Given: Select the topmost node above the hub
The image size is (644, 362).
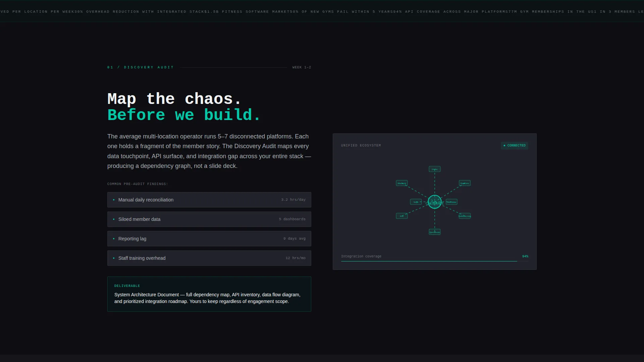Looking at the screenshot, I should click(x=435, y=169).
